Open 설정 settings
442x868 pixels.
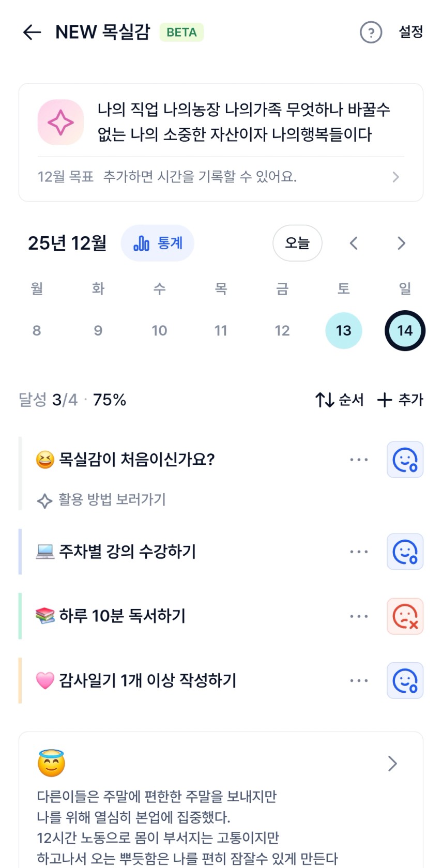410,32
